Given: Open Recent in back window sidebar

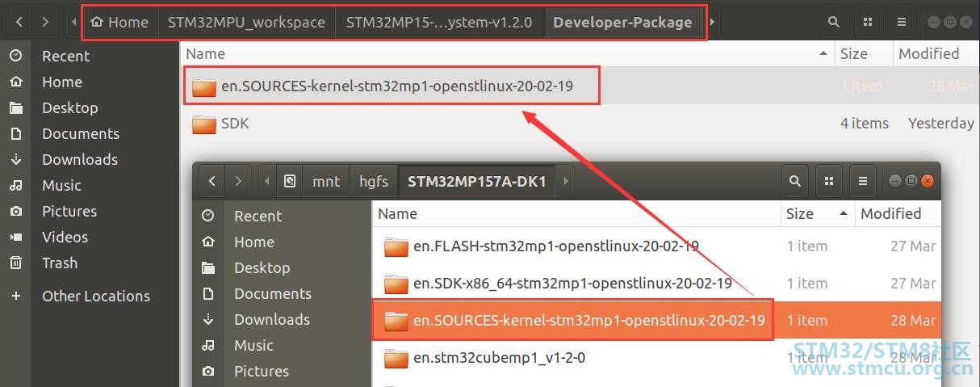Looking at the screenshot, I should [89, 56].
